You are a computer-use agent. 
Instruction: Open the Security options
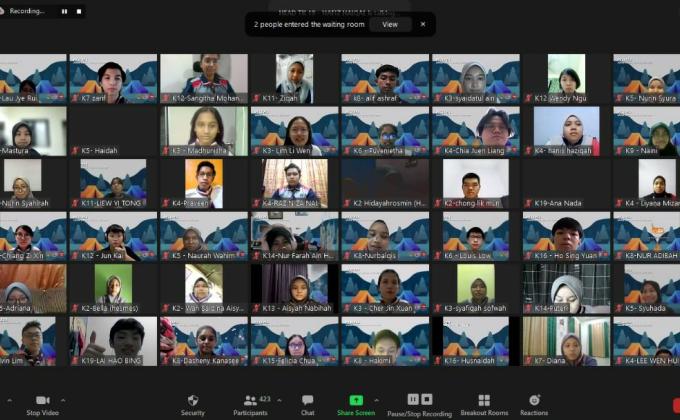click(192, 402)
